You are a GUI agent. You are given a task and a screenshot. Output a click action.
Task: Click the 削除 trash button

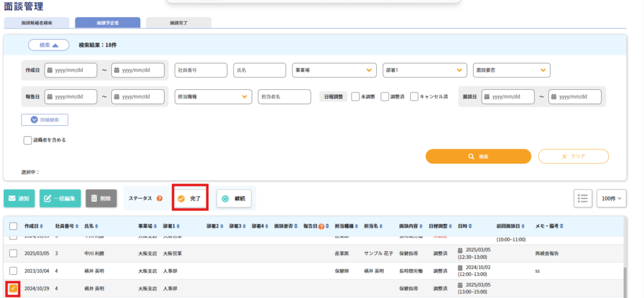pos(101,199)
